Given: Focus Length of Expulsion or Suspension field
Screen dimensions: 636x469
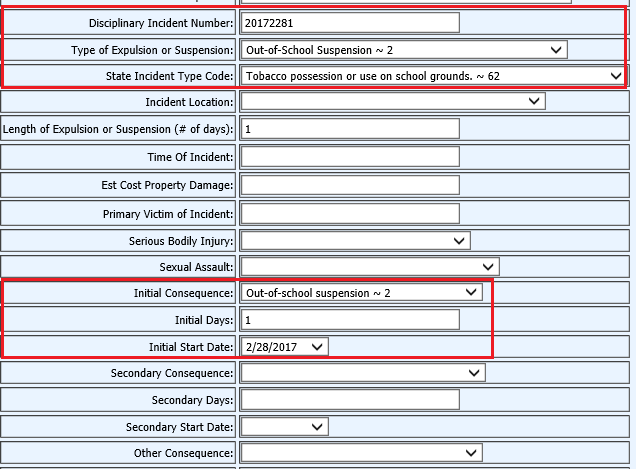Looking at the screenshot, I should click(350, 129).
